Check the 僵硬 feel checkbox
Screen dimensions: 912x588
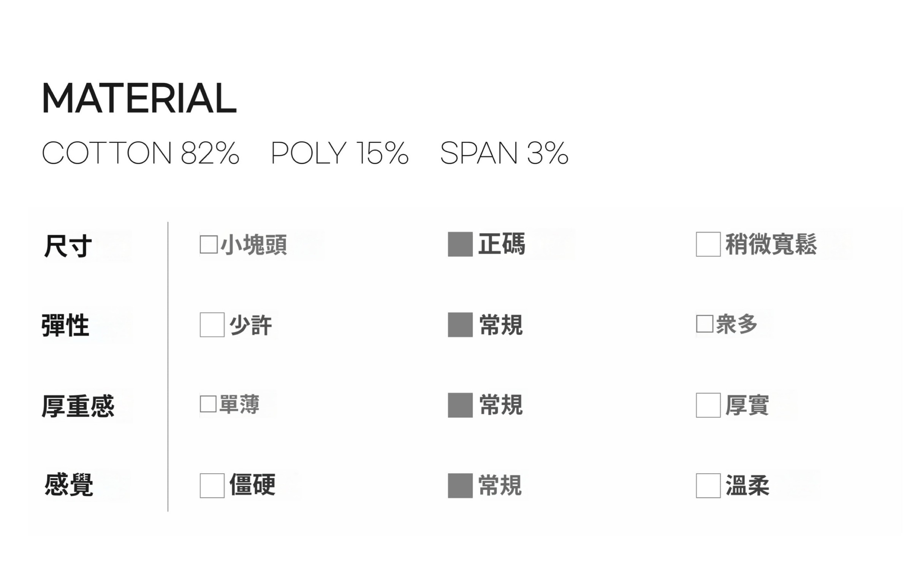[x=212, y=486]
